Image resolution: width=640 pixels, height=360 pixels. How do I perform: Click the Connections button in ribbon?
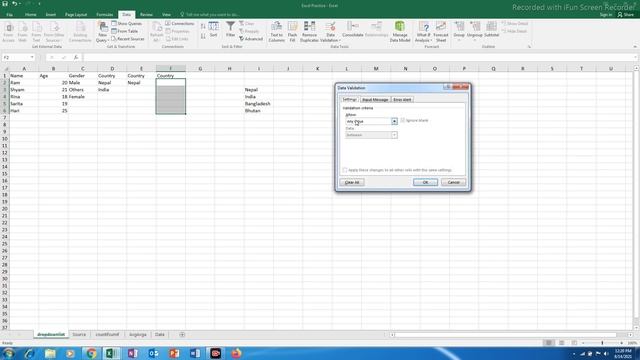(180, 24)
